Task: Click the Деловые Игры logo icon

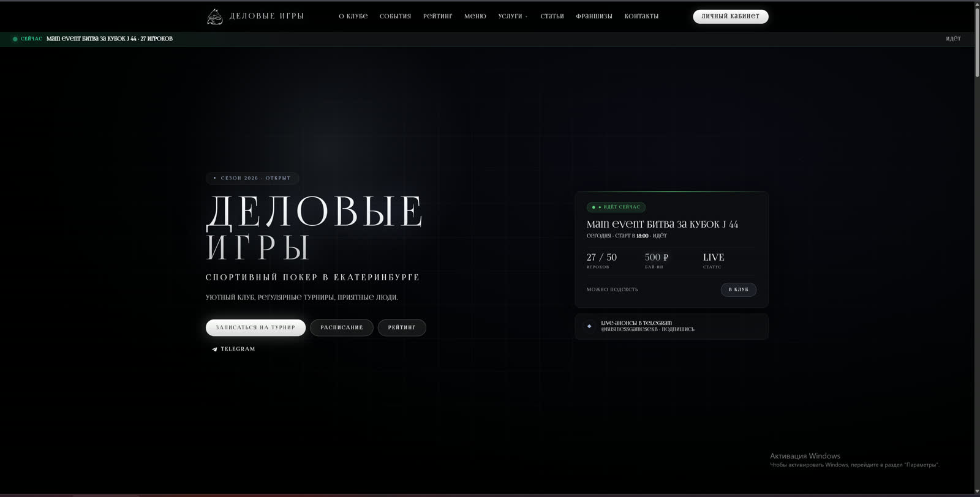Action: coord(215,17)
